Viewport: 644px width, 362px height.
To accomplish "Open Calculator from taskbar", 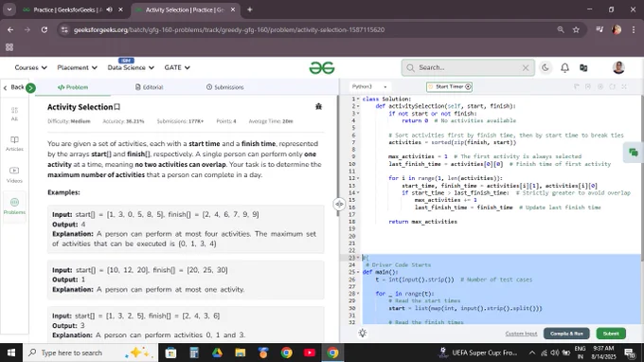I will [194, 353].
